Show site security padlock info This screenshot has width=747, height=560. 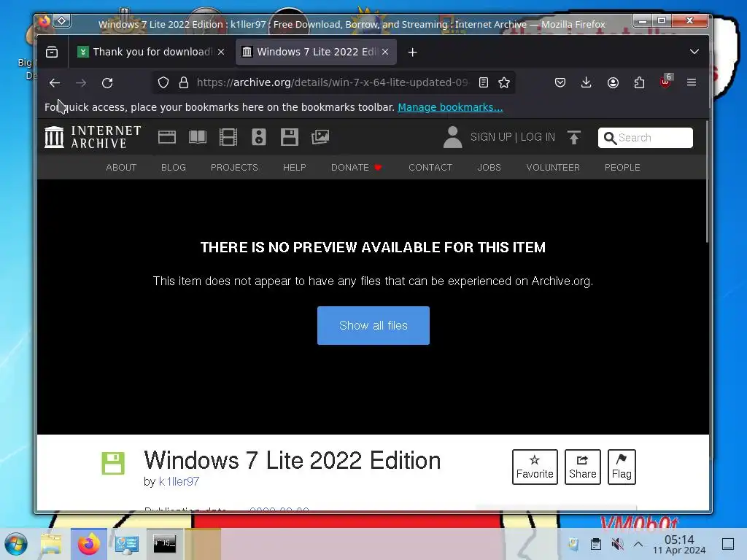[x=184, y=83]
